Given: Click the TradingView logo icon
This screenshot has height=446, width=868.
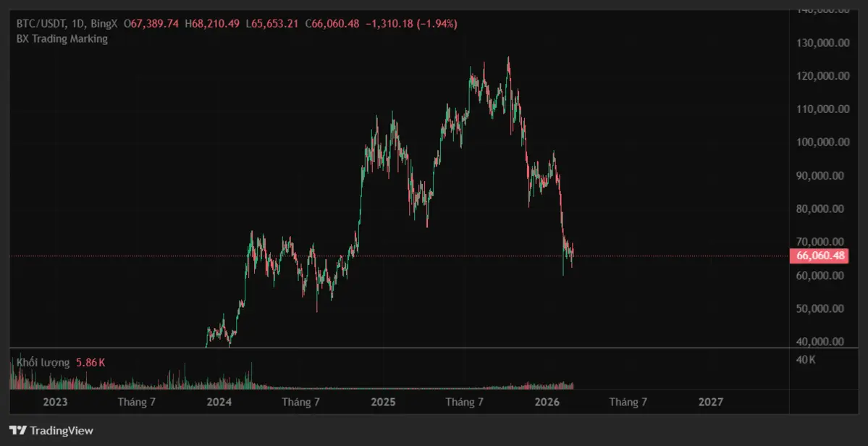Looking at the screenshot, I should (17, 431).
